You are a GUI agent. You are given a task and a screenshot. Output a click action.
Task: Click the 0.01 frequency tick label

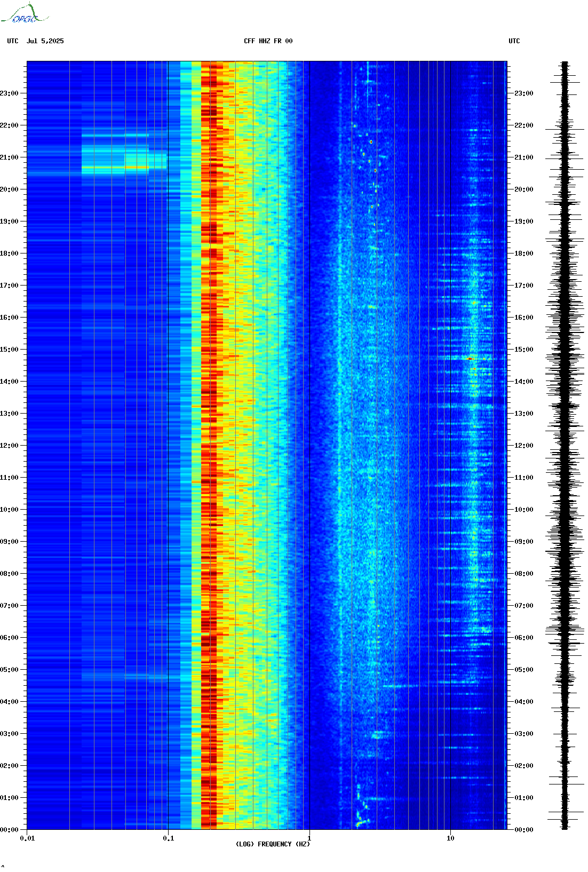(27, 838)
